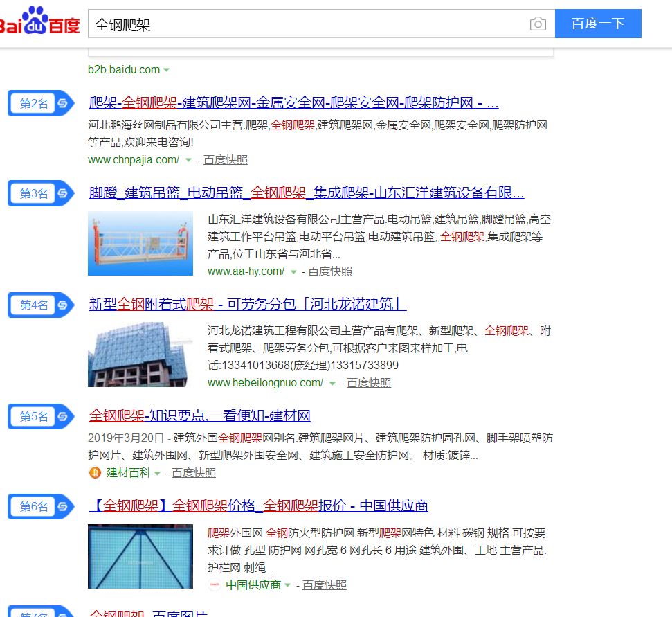This screenshot has width=672, height=617.
Task: Open 百度快照 for www.chnpajia.com result
Action: [226, 160]
